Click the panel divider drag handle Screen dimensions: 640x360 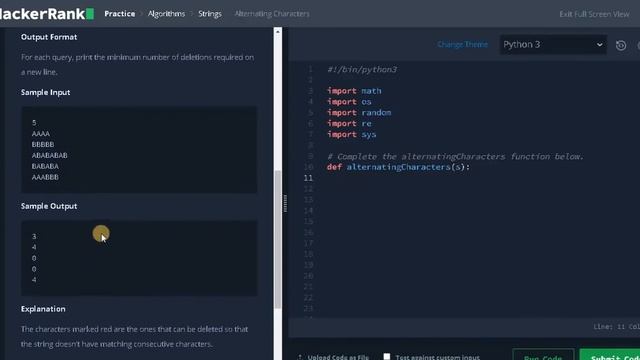point(285,203)
